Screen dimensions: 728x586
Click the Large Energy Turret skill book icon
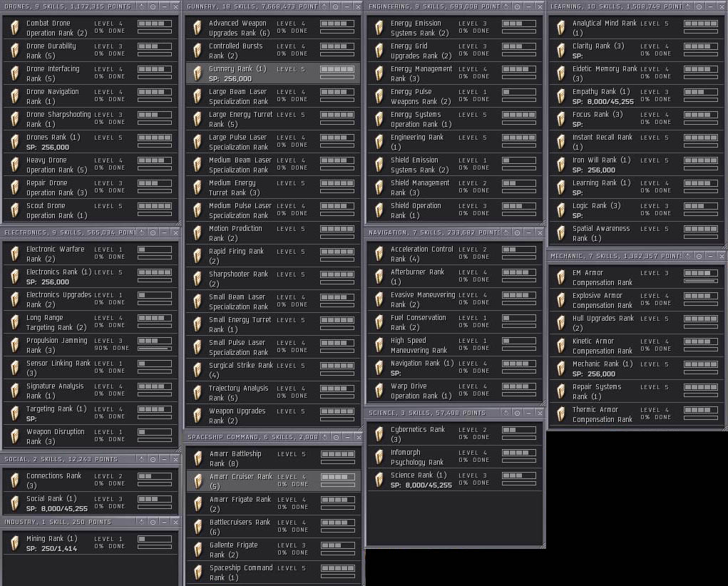click(198, 119)
